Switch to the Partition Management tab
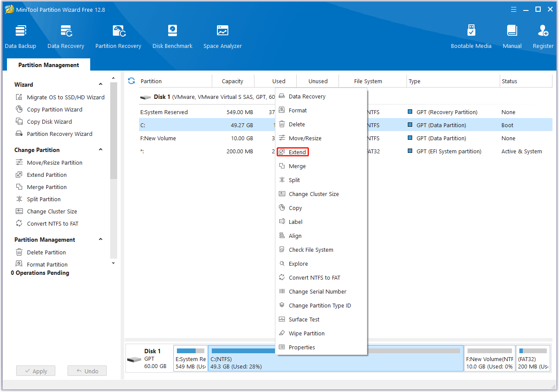 (x=48, y=64)
